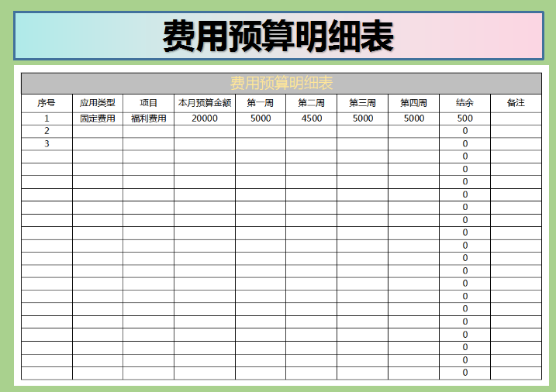Select the 结余 column header
The width and height of the screenshot is (556, 392).
tap(464, 103)
